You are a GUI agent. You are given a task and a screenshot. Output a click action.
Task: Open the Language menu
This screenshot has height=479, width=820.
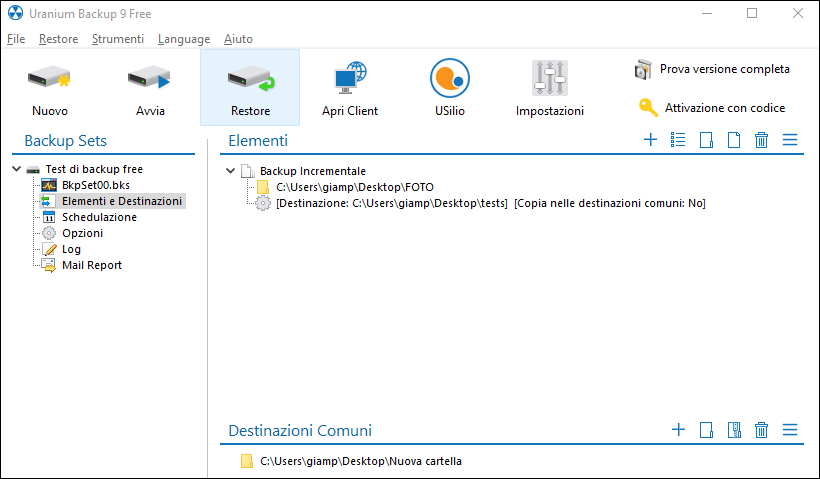pyautogui.click(x=184, y=39)
